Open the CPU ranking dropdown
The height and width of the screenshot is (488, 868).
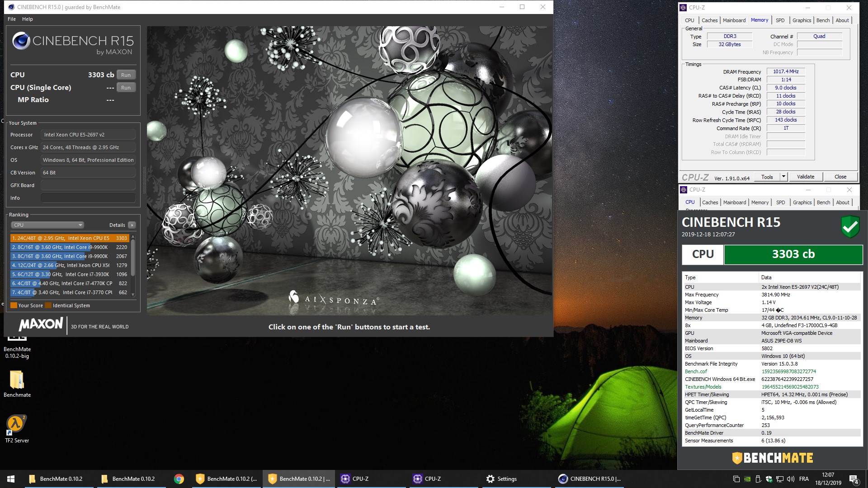[x=47, y=225]
